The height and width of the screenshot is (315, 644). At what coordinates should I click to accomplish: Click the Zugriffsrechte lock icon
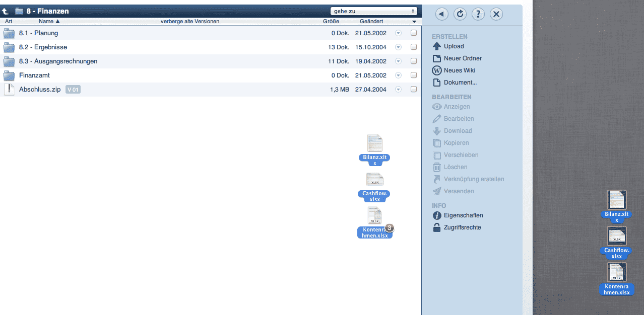pyautogui.click(x=437, y=227)
